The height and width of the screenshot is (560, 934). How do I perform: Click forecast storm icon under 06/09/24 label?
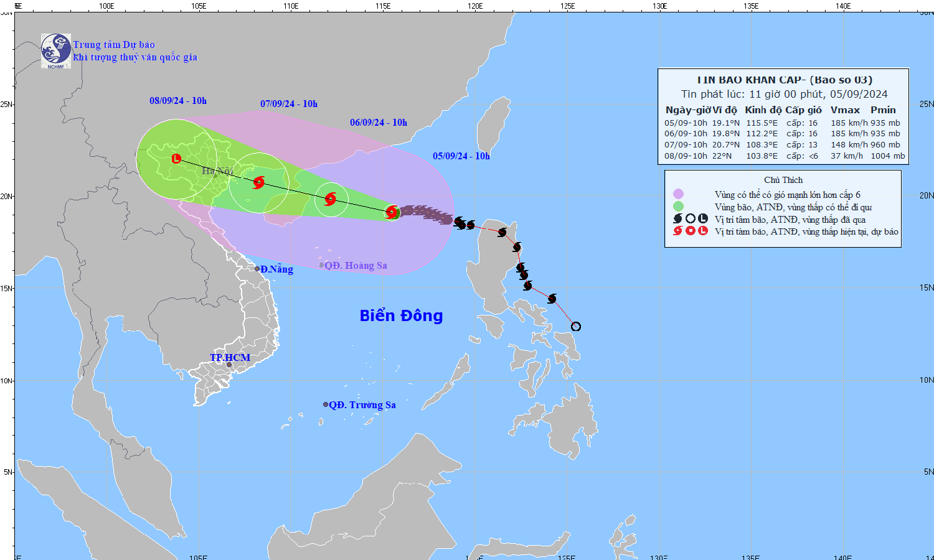click(331, 199)
